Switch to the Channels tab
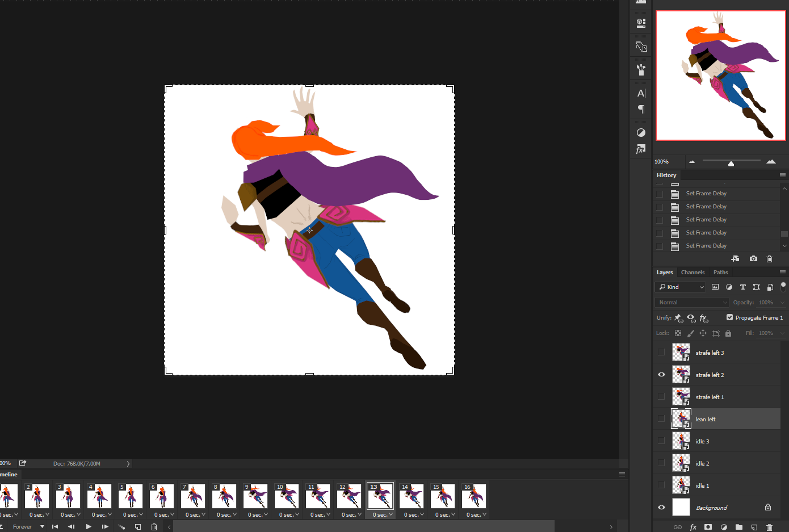Image resolution: width=789 pixels, height=532 pixels. [693, 273]
